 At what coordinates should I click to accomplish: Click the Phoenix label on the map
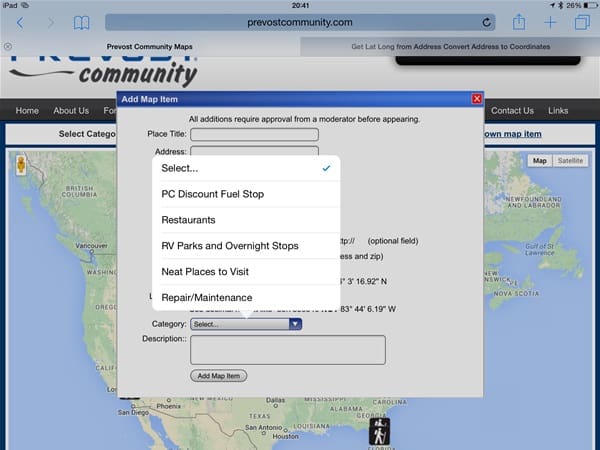click(x=168, y=406)
